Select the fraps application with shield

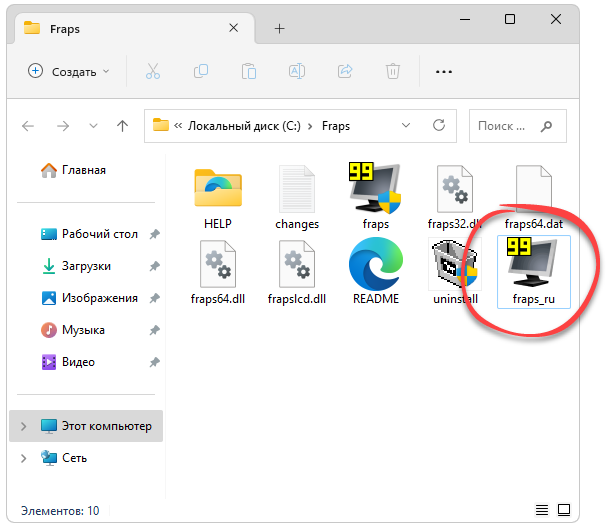(375, 196)
